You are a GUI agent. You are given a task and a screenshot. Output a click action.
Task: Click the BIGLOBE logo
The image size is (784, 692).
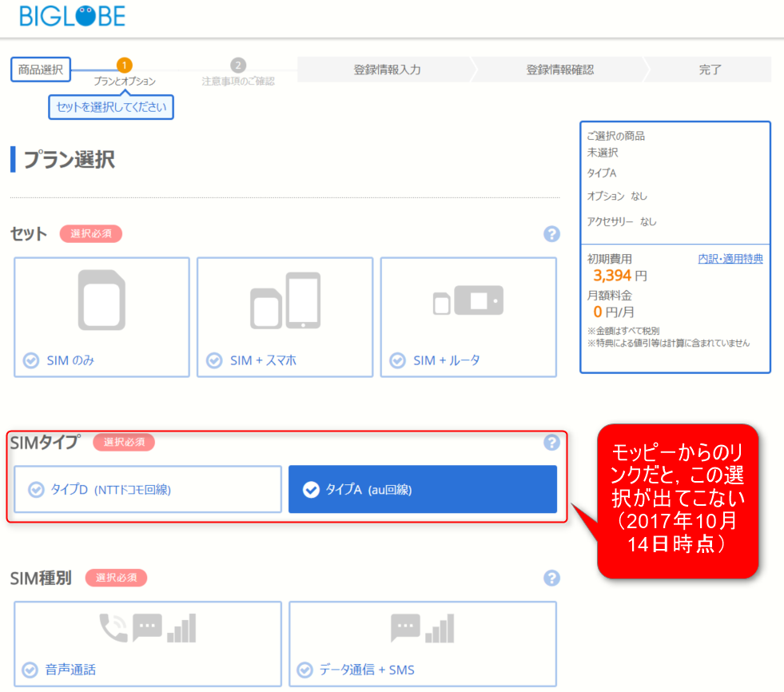73,16
